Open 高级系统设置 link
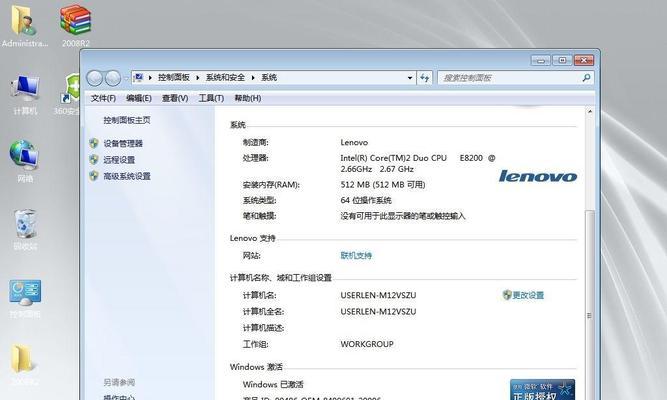The height and width of the screenshot is (400, 667). point(127,176)
